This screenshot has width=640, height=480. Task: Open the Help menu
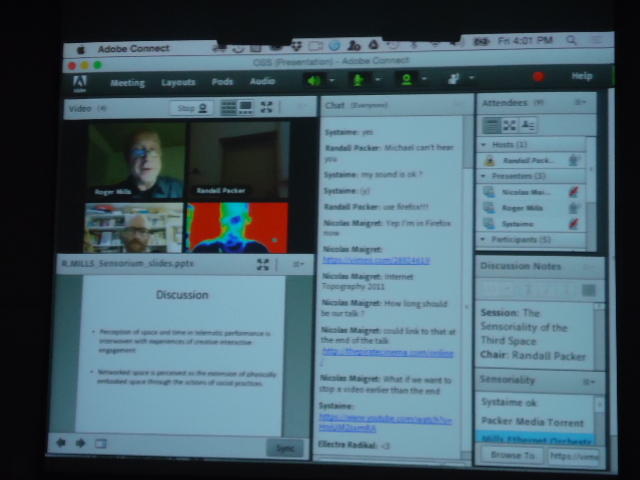582,76
